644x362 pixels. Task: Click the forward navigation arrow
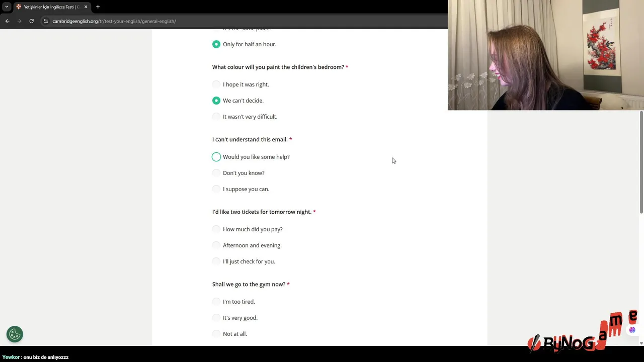pyautogui.click(x=19, y=21)
